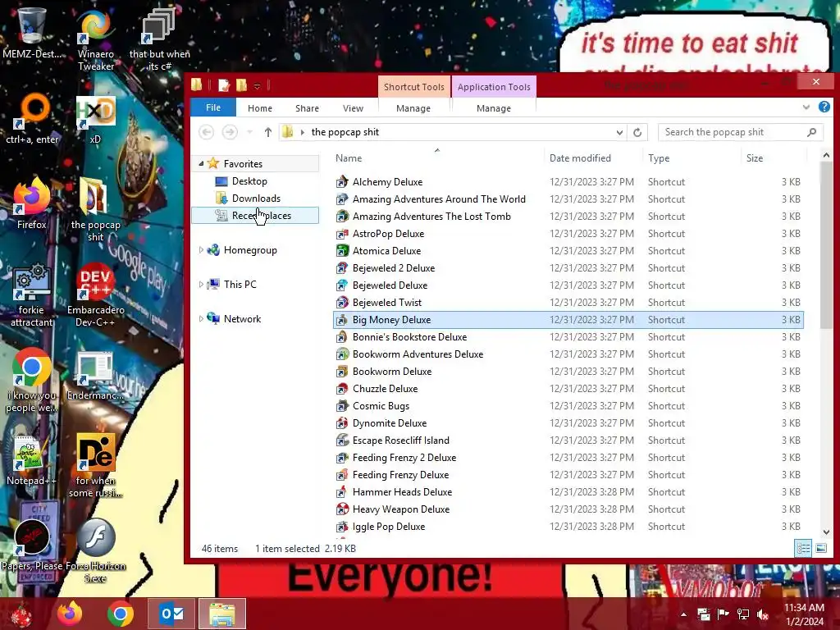This screenshot has width=840, height=630.
Task: Select the Atomica Deluxe file icon
Action: point(342,251)
